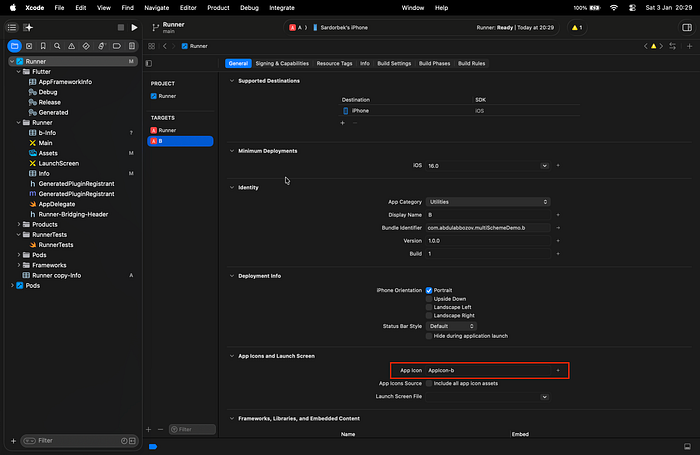Run the project with the play button

click(x=134, y=28)
